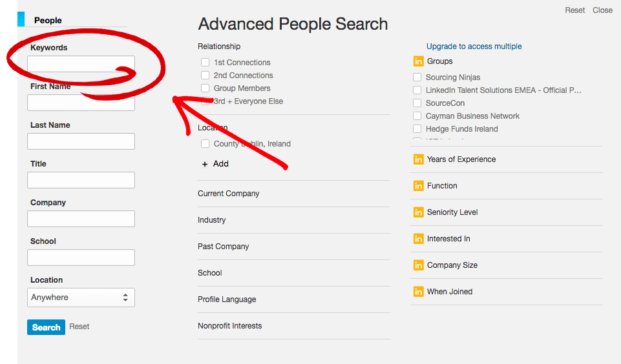Click the premium badge beside When Joined

point(418,292)
